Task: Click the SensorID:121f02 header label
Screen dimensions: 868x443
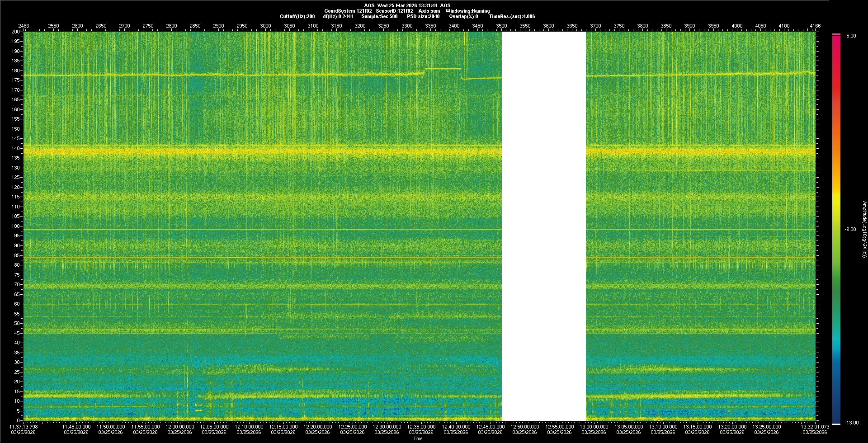Action: click(394, 11)
